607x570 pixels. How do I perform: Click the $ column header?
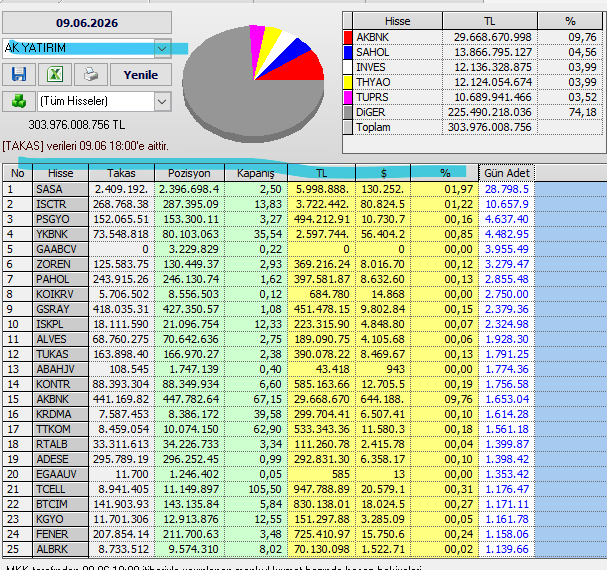(383, 173)
